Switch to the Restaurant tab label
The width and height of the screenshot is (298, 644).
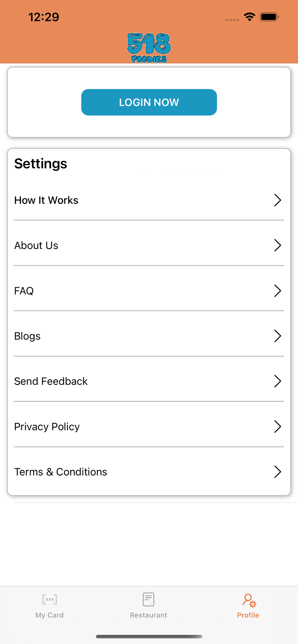tap(149, 615)
